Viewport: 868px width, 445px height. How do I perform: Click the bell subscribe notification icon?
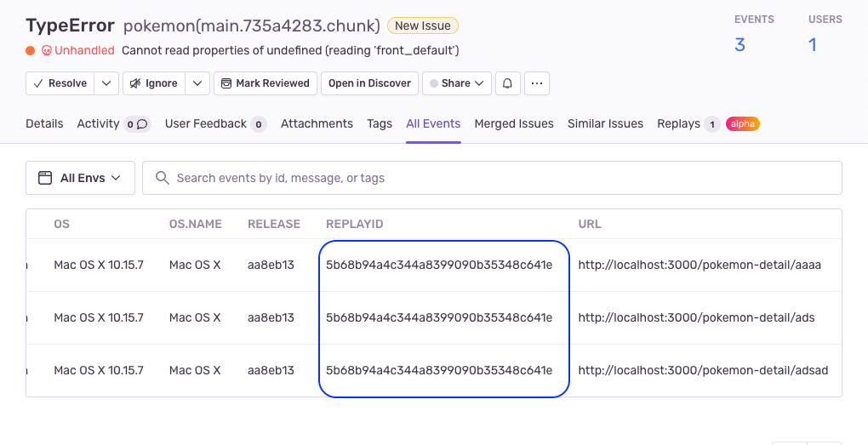[508, 83]
